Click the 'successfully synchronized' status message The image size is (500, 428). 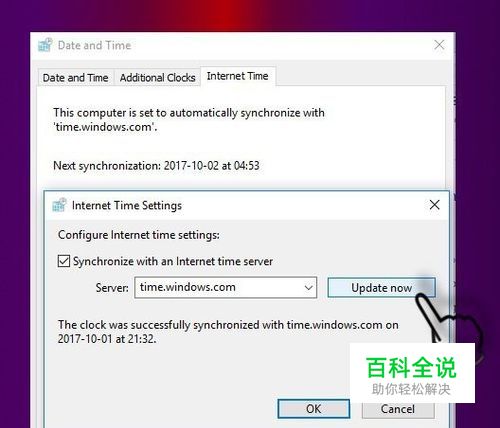(x=228, y=332)
